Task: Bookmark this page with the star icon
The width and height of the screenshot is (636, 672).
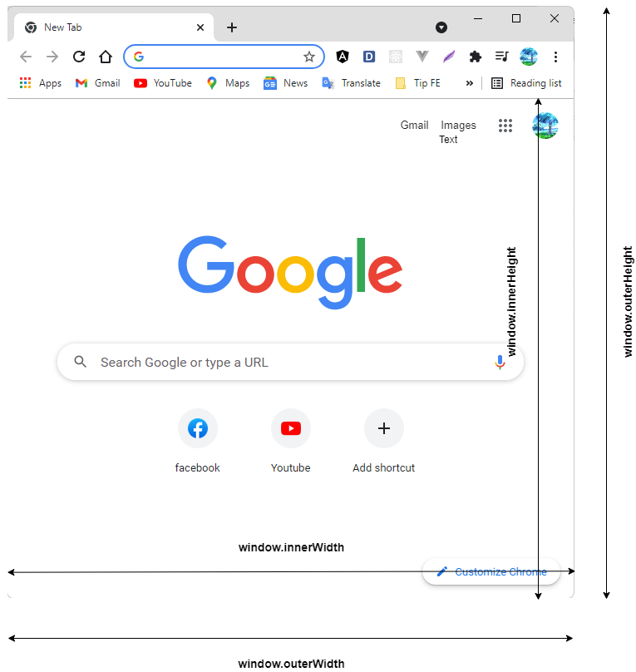Action: click(308, 57)
